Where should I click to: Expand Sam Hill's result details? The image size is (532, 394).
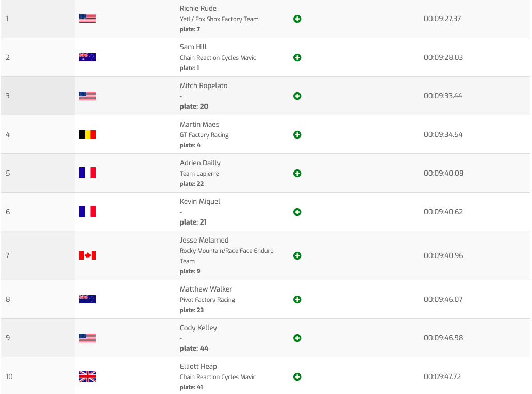[x=297, y=58]
